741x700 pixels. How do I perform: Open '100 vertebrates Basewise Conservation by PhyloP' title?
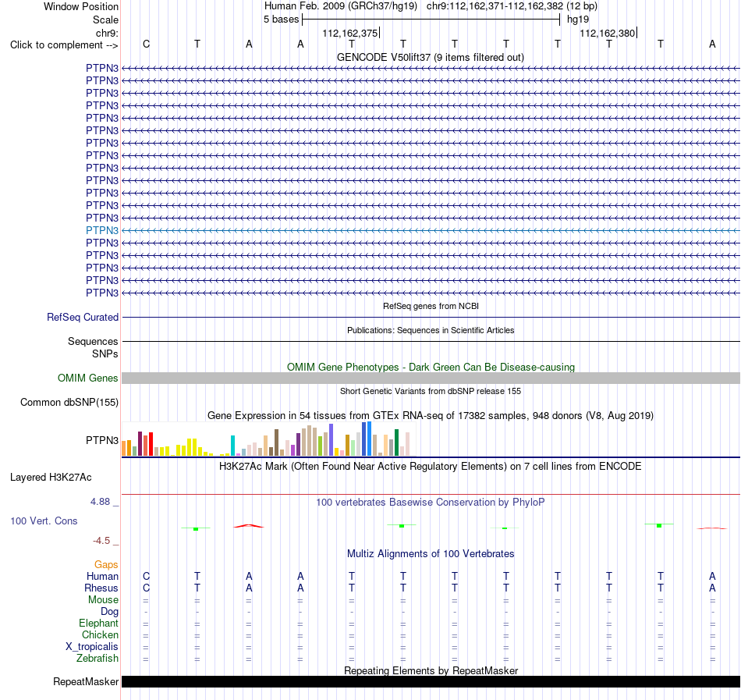point(430,503)
